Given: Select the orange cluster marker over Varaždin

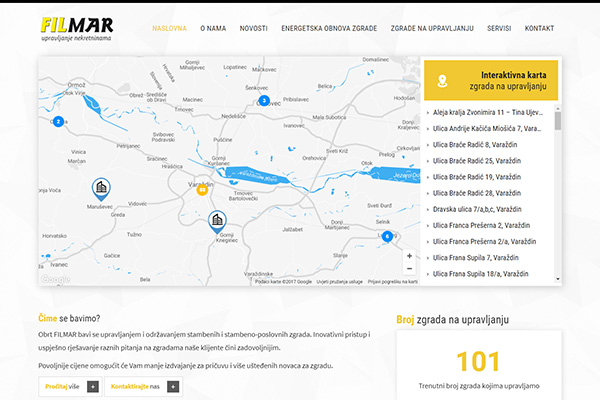Looking at the screenshot, I should tap(202, 189).
